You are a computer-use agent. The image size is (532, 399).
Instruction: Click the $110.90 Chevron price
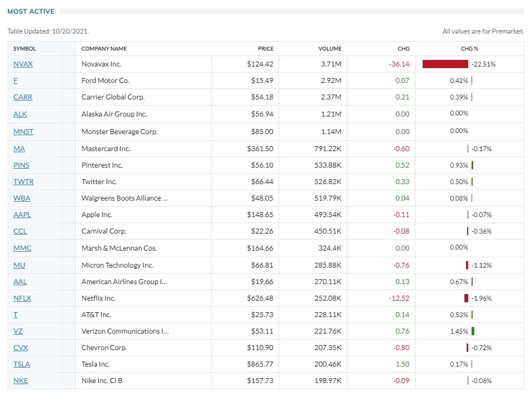click(261, 348)
